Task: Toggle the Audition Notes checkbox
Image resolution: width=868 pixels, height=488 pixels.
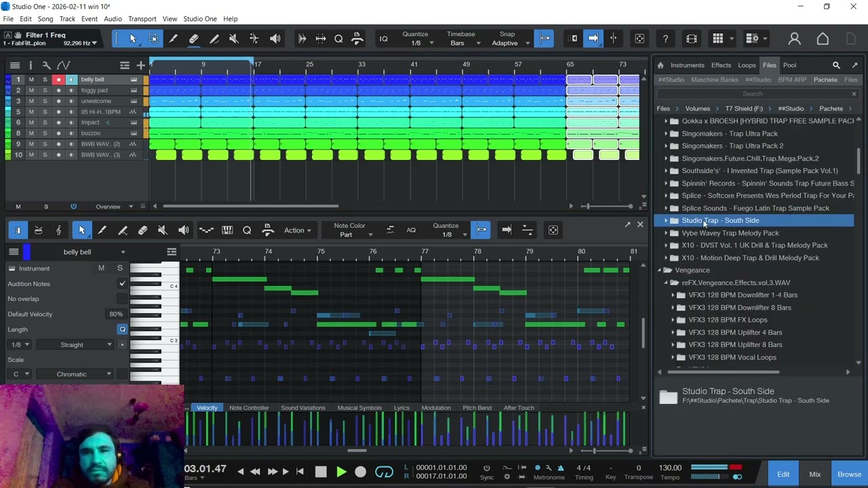Action: click(122, 284)
